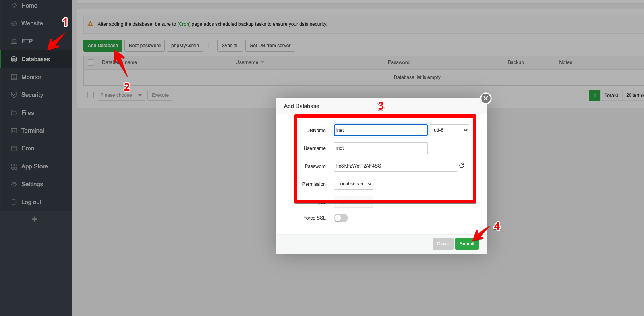Click the Cron calendar icon

14,148
